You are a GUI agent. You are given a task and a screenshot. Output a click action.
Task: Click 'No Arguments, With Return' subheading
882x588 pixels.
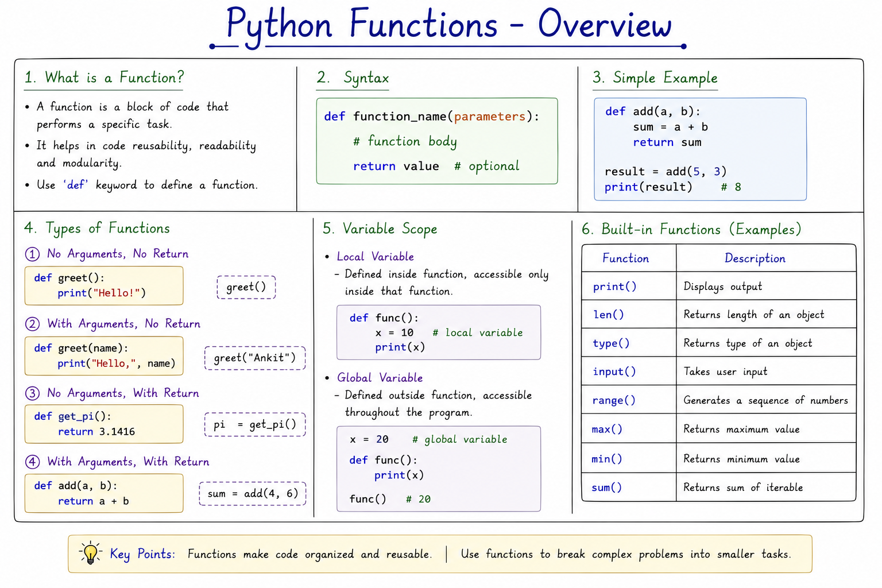(x=123, y=393)
